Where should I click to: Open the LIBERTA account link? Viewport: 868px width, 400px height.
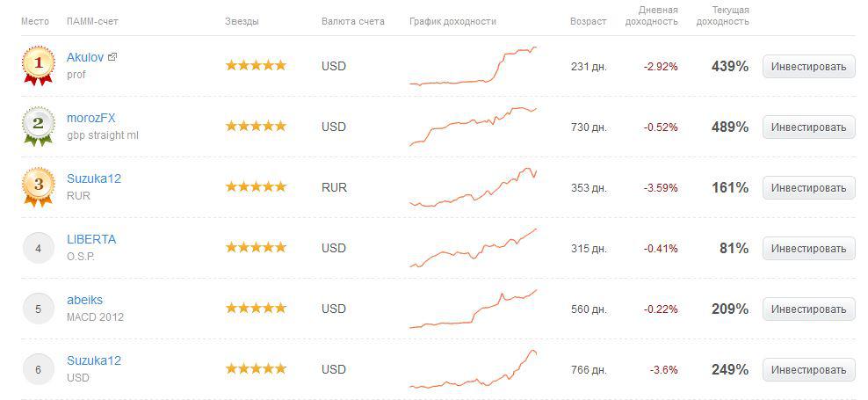point(91,239)
